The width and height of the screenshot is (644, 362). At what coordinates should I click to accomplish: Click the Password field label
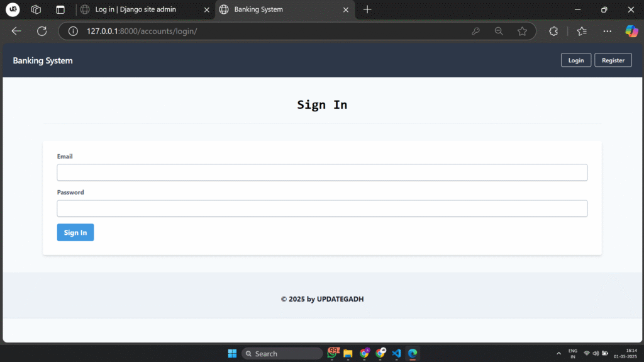[70, 192]
